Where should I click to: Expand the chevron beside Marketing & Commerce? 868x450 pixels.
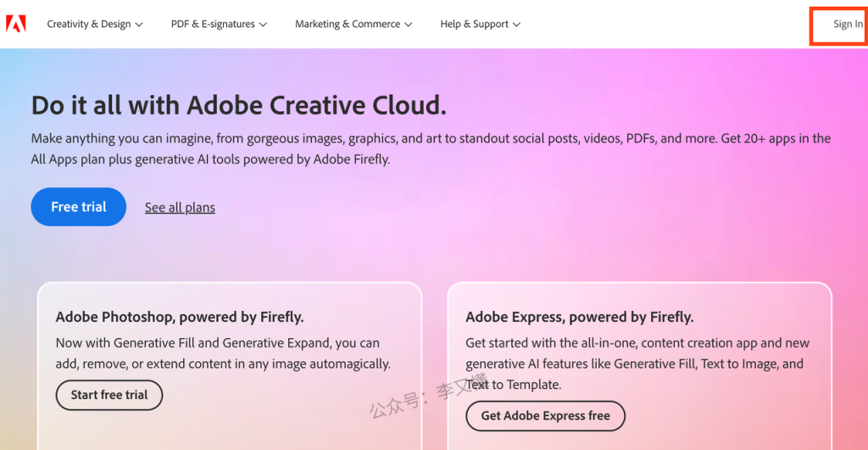coord(409,25)
